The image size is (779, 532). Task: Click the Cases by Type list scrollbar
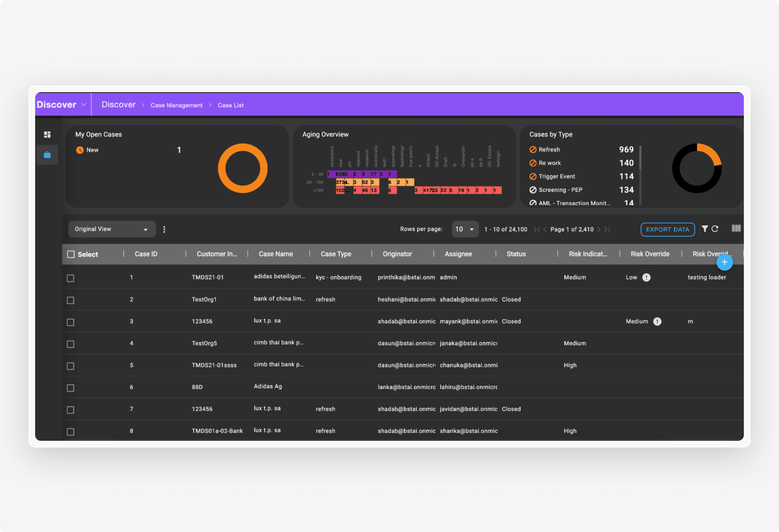640,158
